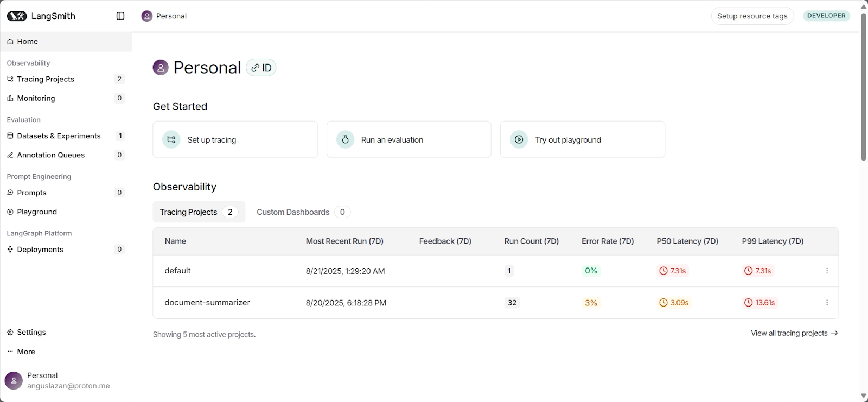The height and width of the screenshot is (402, 868).
Task: Open the three-dot menu for the default project
Action: click(827, 271)
